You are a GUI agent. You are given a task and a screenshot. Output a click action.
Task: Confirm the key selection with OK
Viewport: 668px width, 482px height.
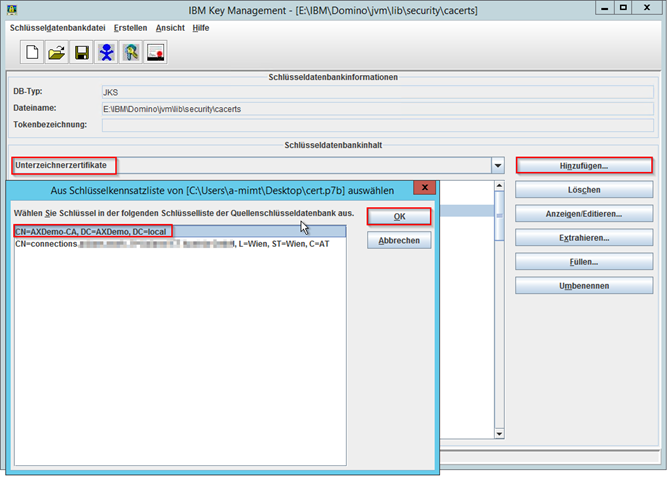point(399,216)
